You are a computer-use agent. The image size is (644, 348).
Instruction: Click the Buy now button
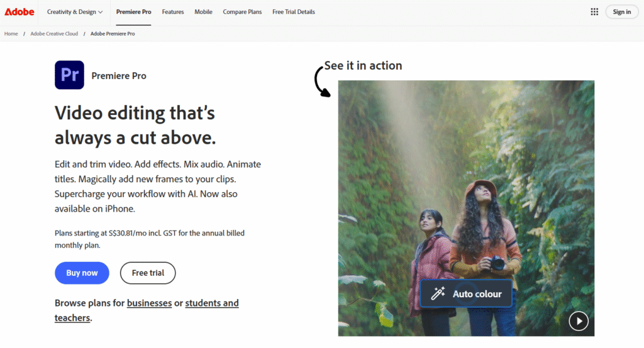[x=82, y=273]
